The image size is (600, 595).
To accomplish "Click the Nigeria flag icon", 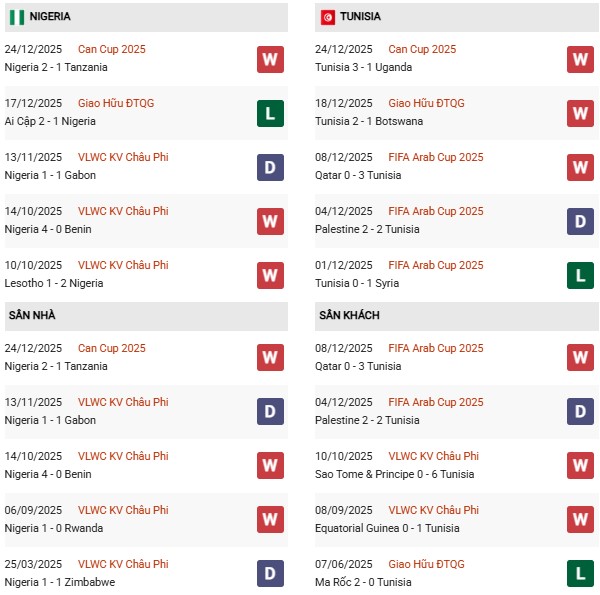I will 17,17.
